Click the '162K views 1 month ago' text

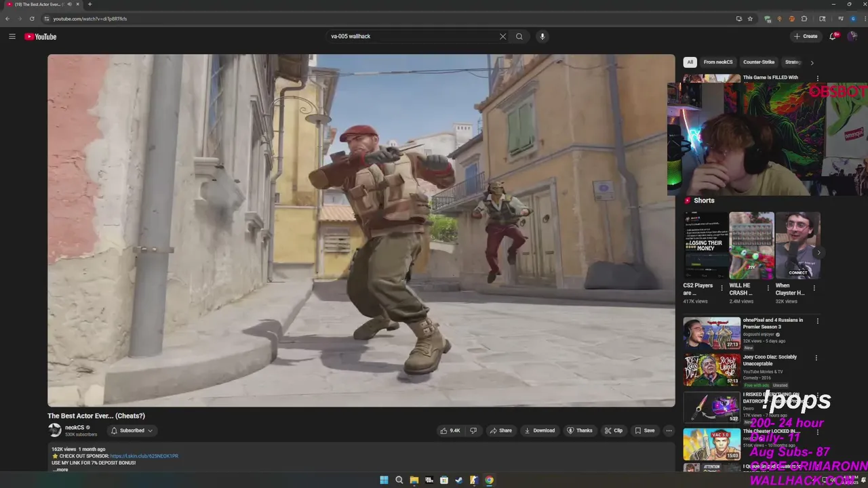(x=79, y=449)
